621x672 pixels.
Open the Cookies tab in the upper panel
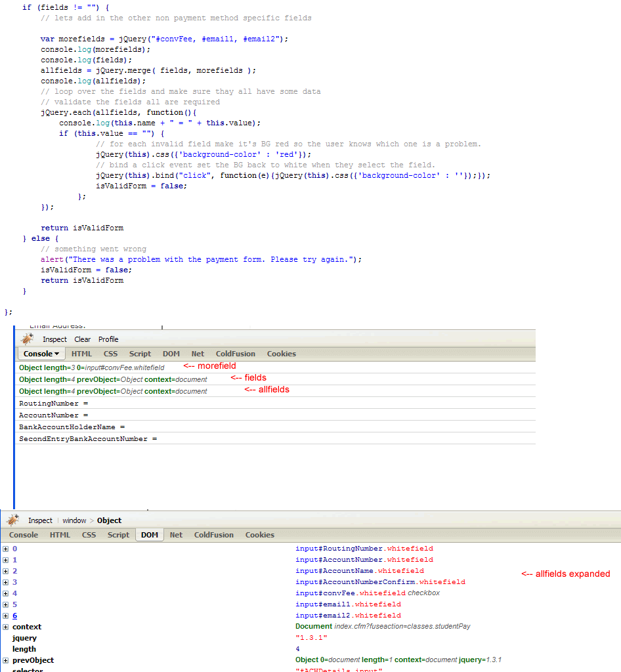coord(281,354)
